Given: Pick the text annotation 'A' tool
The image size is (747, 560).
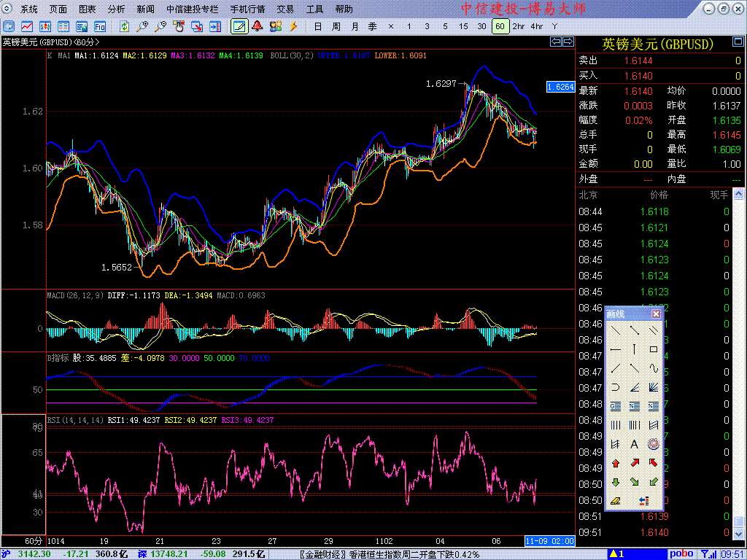Looking at the screenshot, I should pos(634,444).
